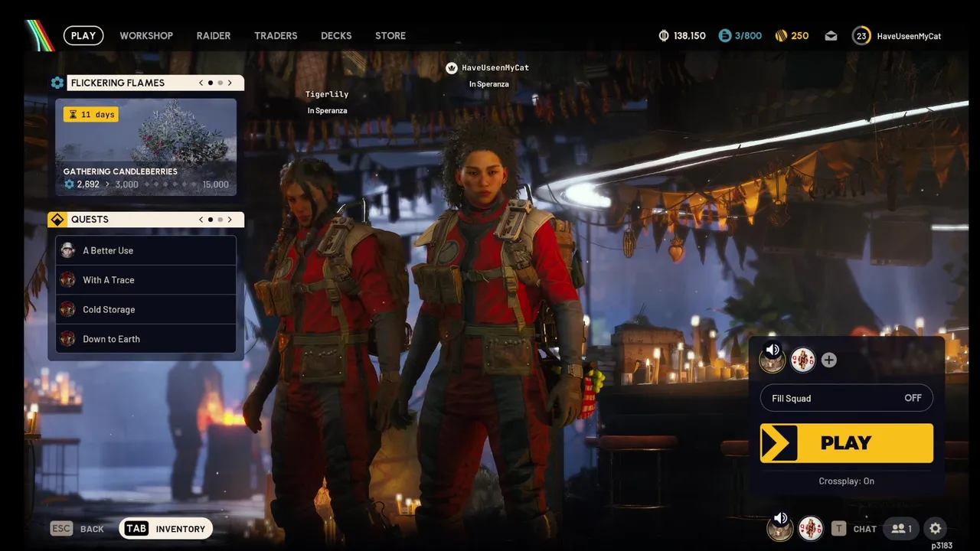Click the crown icon beside HaveUseenMyCat nameplate

[452, 68]
